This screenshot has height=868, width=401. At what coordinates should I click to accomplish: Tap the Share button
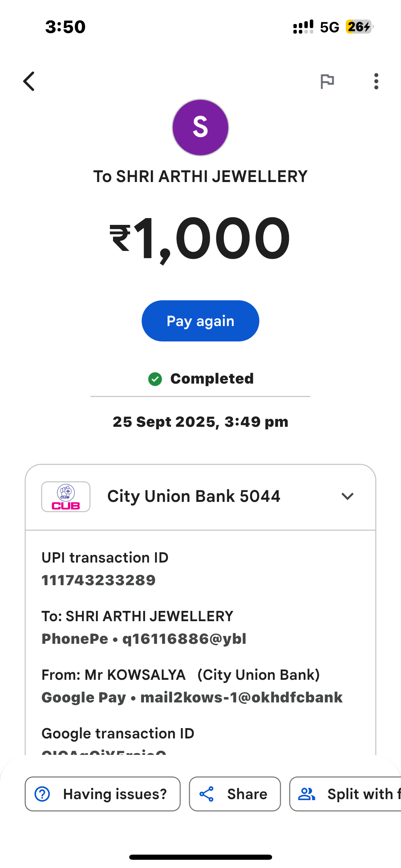coord(235,794)
